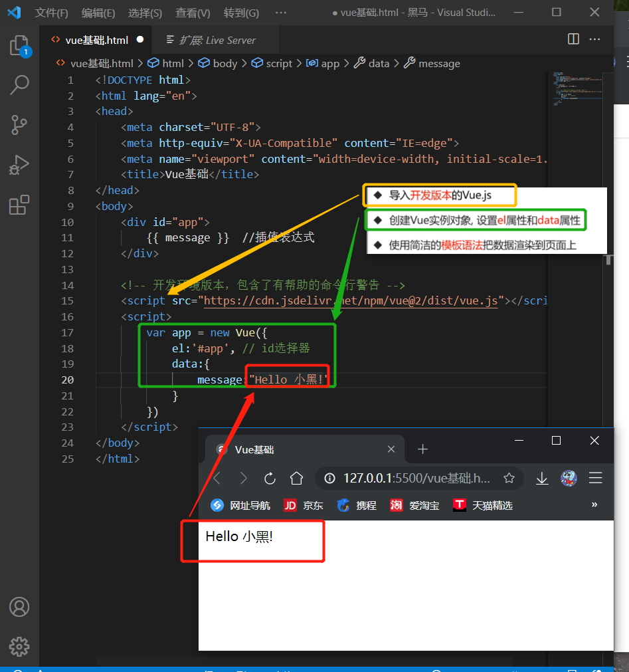Open the 选择(S) menu

click(x=145, y=13)
